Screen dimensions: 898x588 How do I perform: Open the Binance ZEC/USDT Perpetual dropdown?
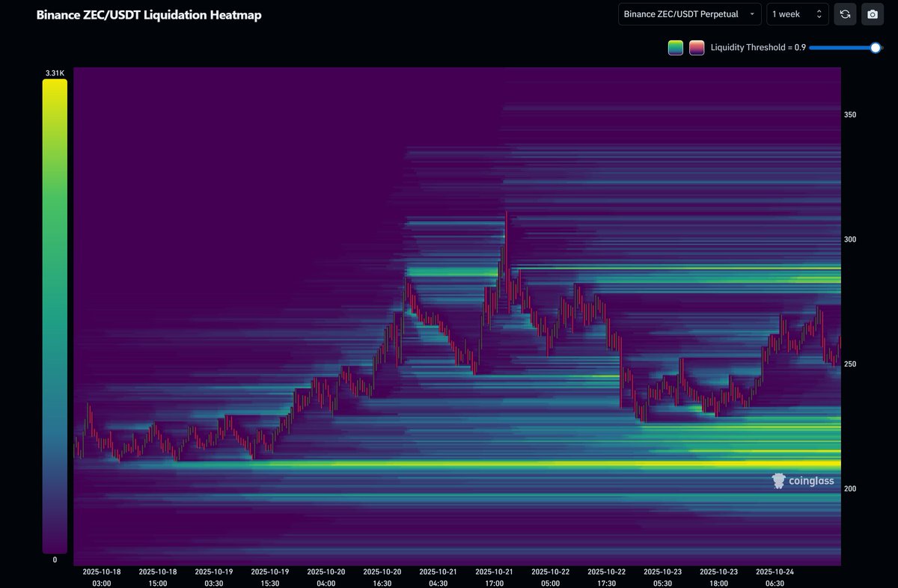tap(690, 14)
